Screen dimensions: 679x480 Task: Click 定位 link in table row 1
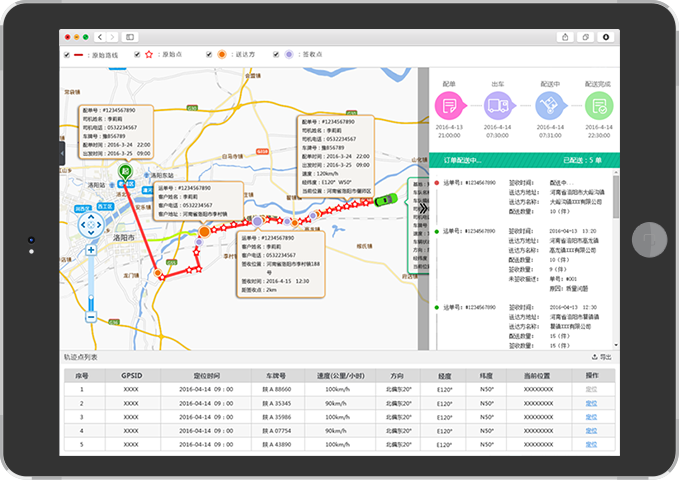(x=591, y=389)
